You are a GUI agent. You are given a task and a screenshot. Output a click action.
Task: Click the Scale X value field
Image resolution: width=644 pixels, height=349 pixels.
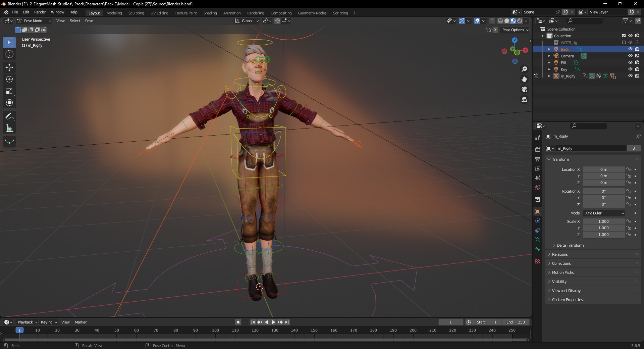[604, 221]
